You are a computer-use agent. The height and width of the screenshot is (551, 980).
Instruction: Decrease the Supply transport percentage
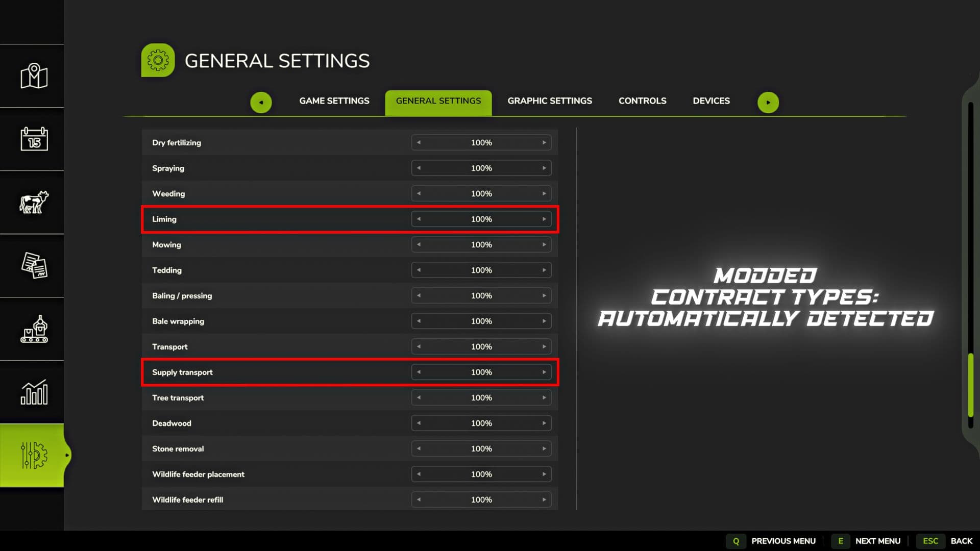click(419, 372)
